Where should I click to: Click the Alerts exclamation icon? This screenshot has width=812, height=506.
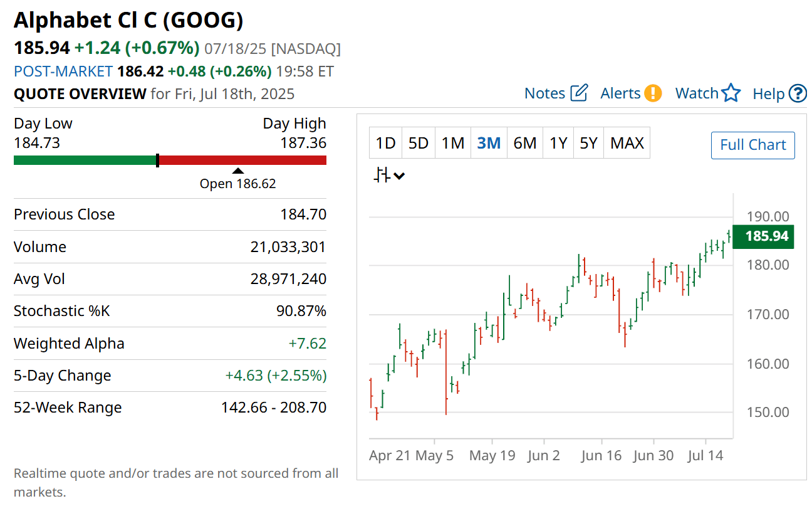[x=653, y=93]
